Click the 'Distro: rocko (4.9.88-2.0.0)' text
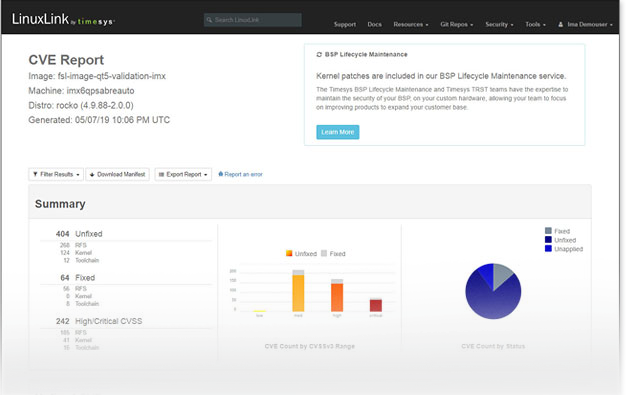Viewport: 627px width, 395px height. click(x=81, y=106)
